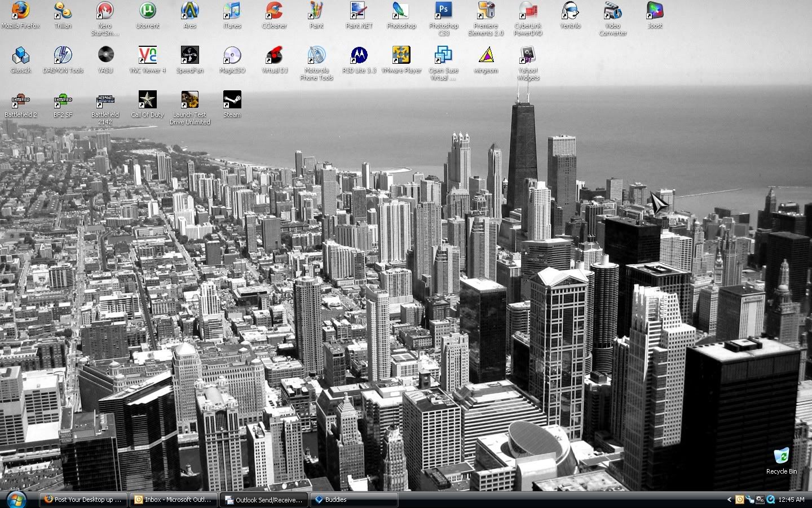The image size is (812, 508).
Task: Open Launch Test Drive Unlimited shortcut
Action: click(x=190, y=108)
